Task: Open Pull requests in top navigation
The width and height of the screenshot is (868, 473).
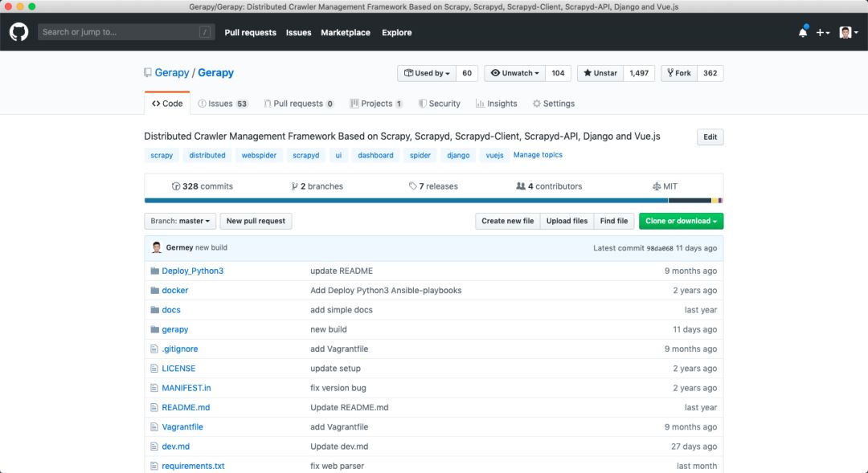Action: click(250, 33)
